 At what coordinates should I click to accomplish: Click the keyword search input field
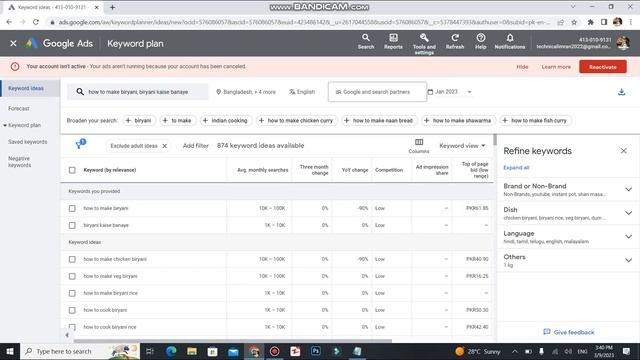pyautogui.click(x=138, y=92)
